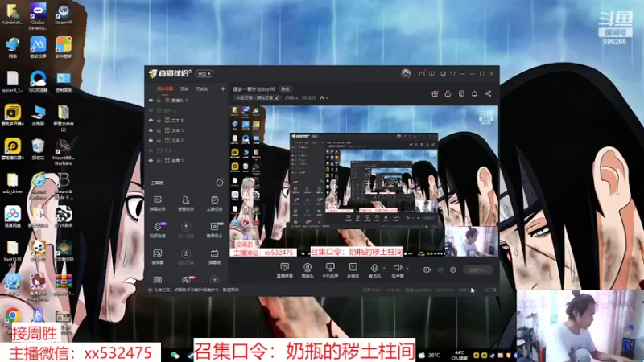Open the tool with green badge
The image size is (644, 362).
(214, 230)
